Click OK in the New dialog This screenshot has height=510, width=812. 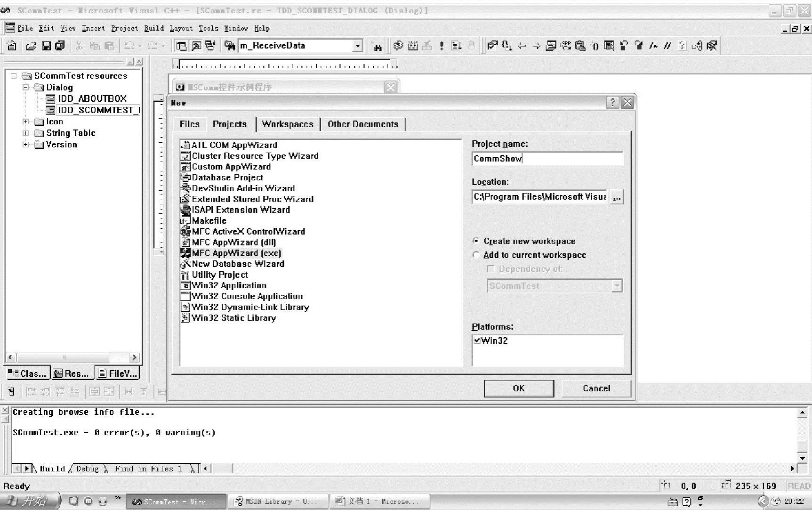click(x=519, y=388)
